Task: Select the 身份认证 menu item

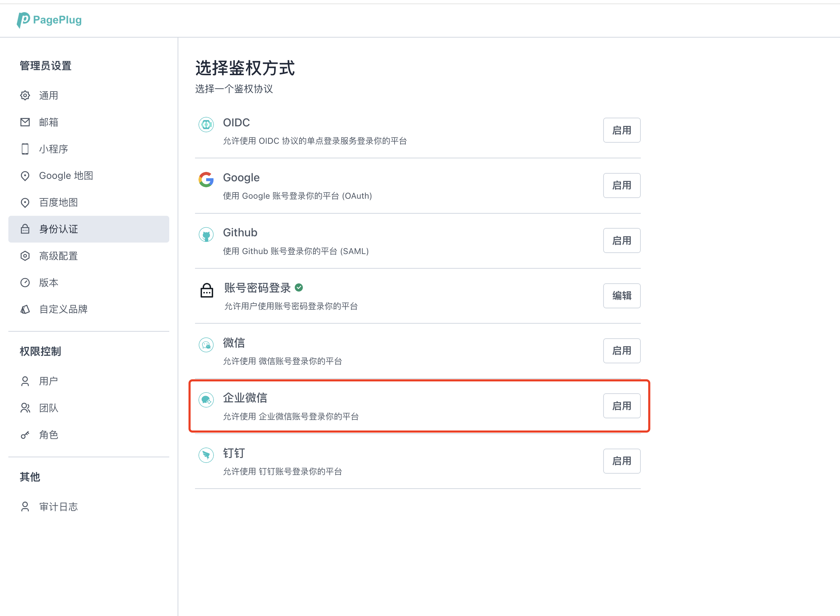Action: (89, 229)
